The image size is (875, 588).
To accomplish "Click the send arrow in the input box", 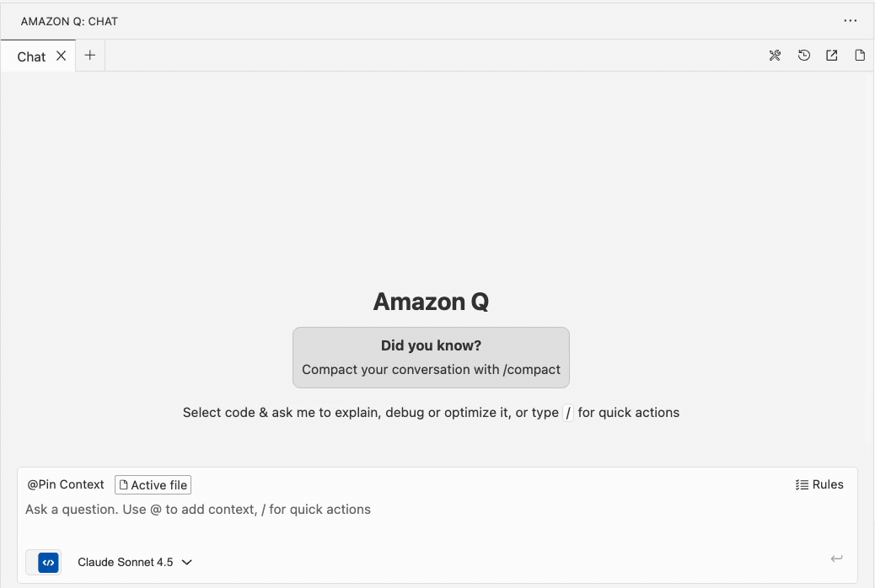I will pyautogui.click(x=836, y=559).
